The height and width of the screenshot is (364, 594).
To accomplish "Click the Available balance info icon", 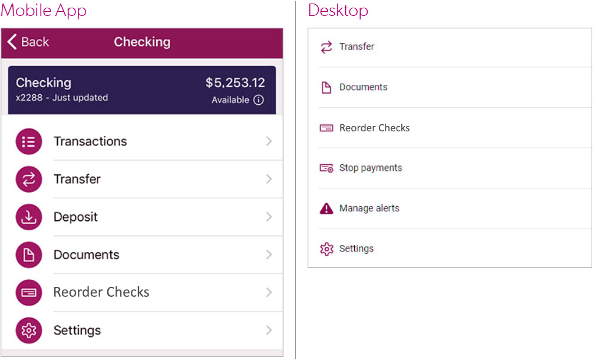I will 258,100.
